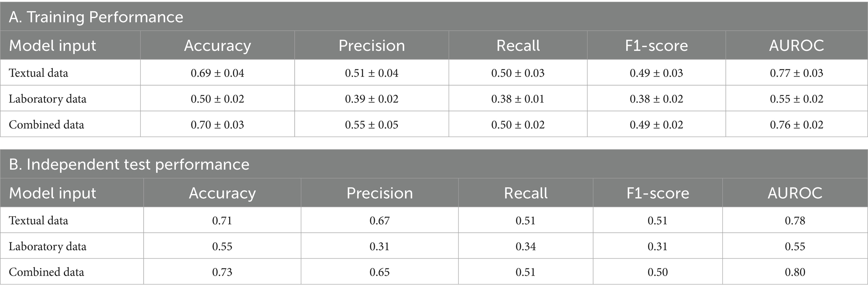Select the 0.73 accuracy value in the test table
The width and height of the screenshot is (868, 292).
tap(222, 272)
